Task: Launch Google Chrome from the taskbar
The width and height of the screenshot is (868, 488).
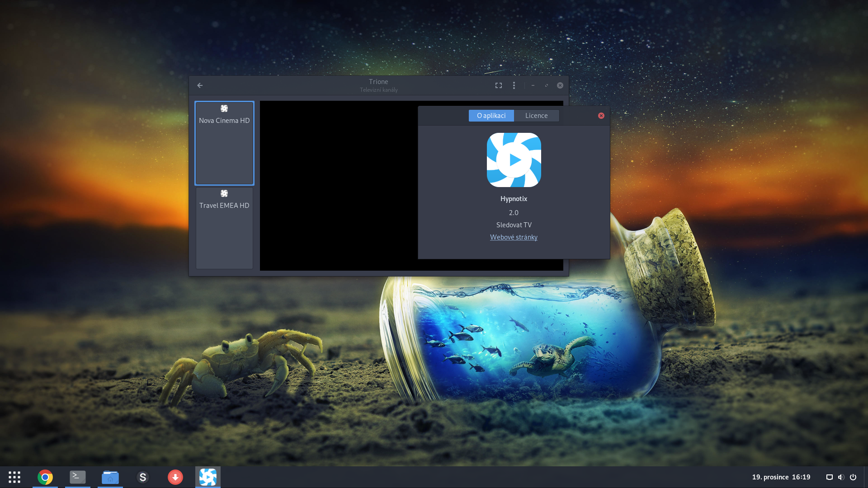Action: click(x=45, y=477)
